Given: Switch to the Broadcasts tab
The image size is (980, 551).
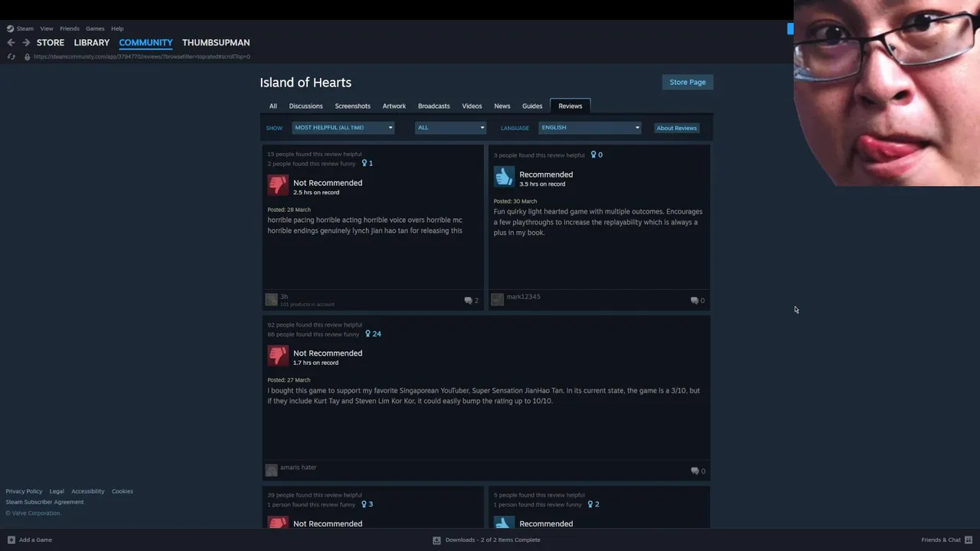Looking at the screenshot, I should tap(434, 106).
